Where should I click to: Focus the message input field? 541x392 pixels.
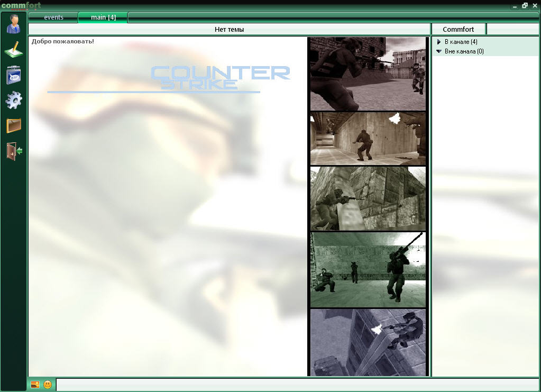point(297,385)
